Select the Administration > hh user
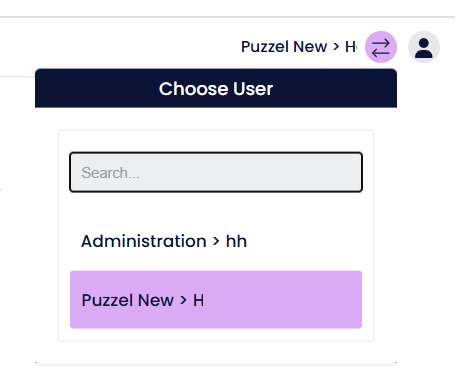 point(216,241)
